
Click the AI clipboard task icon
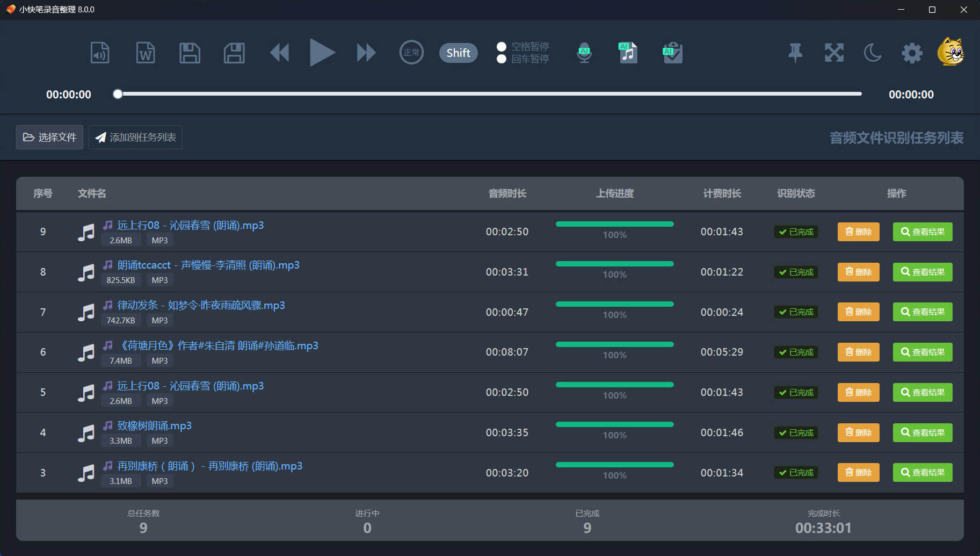pyautogui.click(x=672, y=53)
